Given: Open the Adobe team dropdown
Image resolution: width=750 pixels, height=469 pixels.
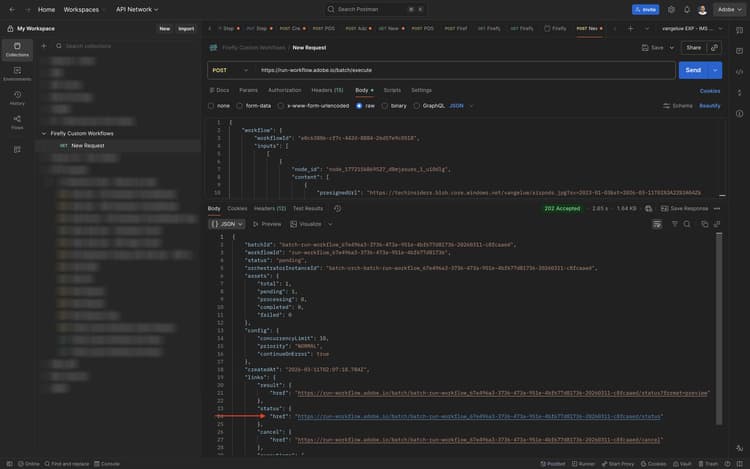Looking at the screenshot, I should [x=729, y=9].
